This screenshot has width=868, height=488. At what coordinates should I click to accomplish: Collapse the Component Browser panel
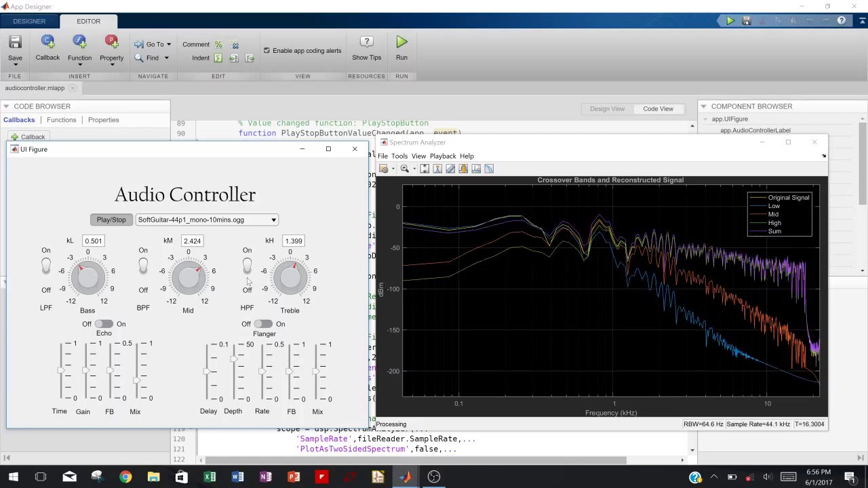tap(704, 106)
